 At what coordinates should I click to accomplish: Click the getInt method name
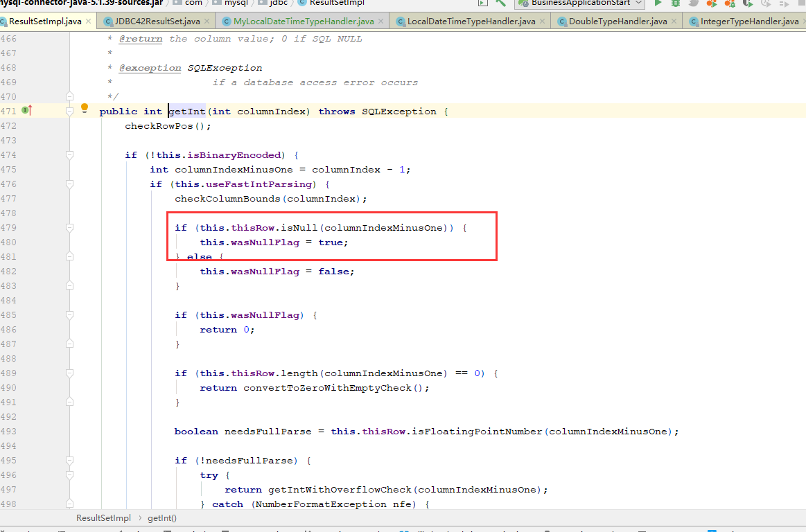pyautogui.click(x=187, y=112)
